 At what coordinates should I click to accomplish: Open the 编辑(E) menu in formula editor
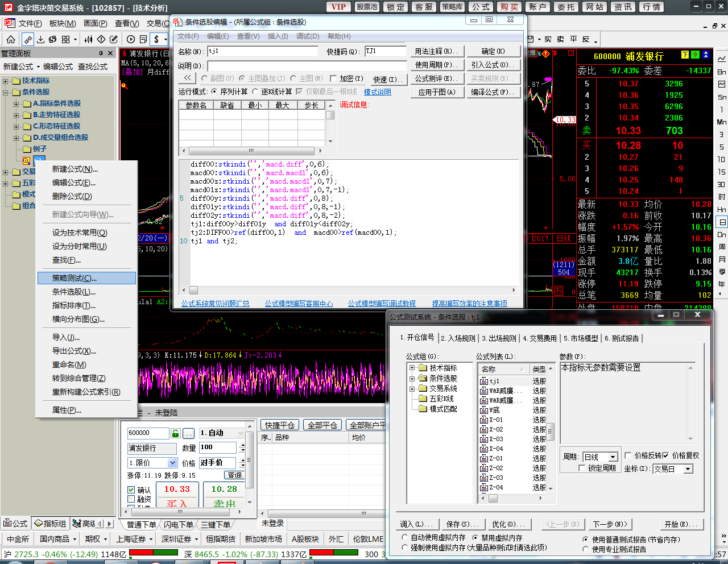click(x=218, y=36)
